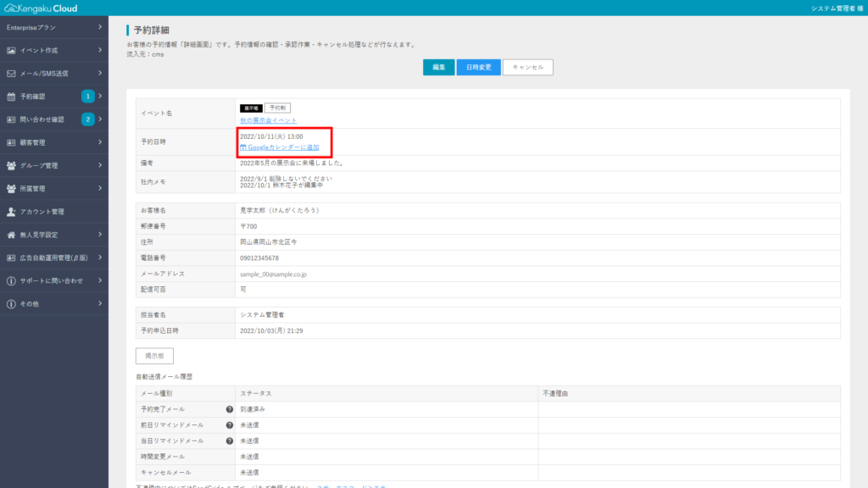Click the 問い合わせ確認 card icon
The image size is (868, 488).
[x=11, y=119]
